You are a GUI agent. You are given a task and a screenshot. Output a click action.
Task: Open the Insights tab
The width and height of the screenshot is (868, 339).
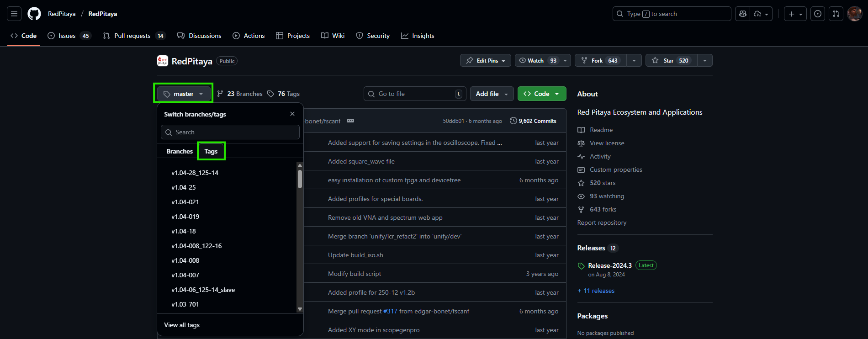(x=418, y=36)
